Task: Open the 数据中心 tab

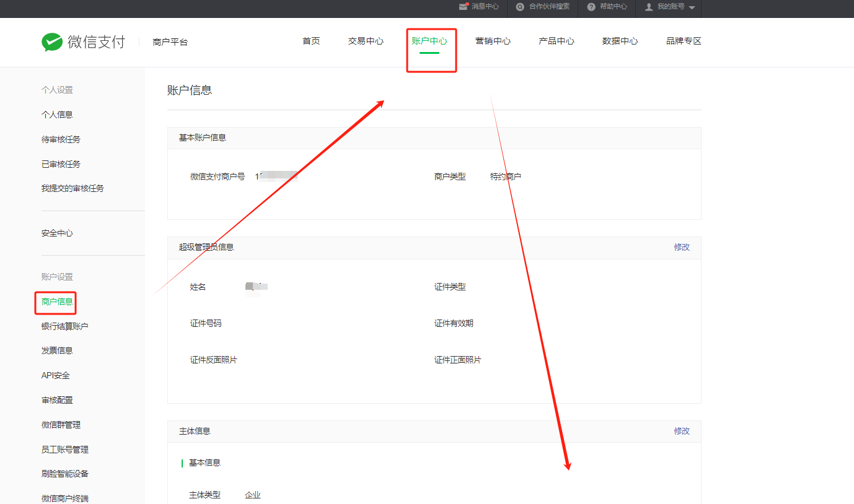Action: (x=620, y=41)
